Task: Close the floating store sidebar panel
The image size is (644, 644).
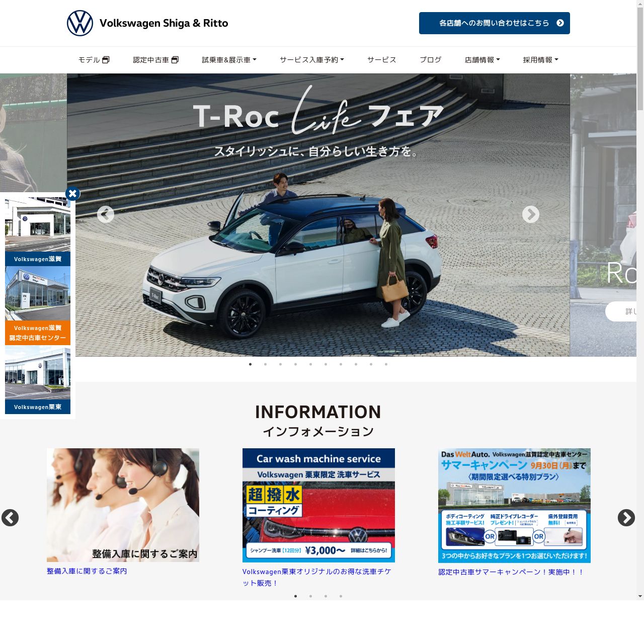Action: click(72, 194)
